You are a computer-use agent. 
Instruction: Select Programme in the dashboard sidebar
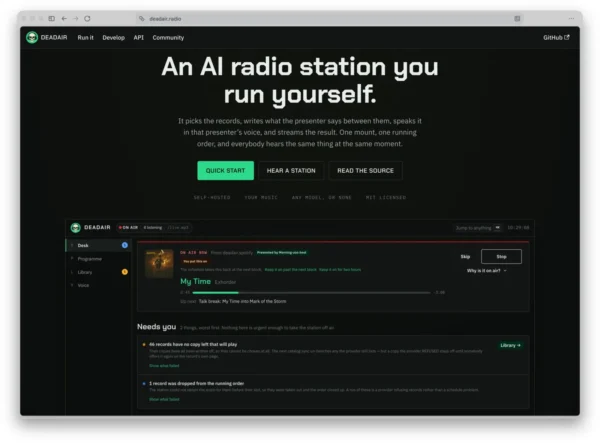[x=99, y=259]
